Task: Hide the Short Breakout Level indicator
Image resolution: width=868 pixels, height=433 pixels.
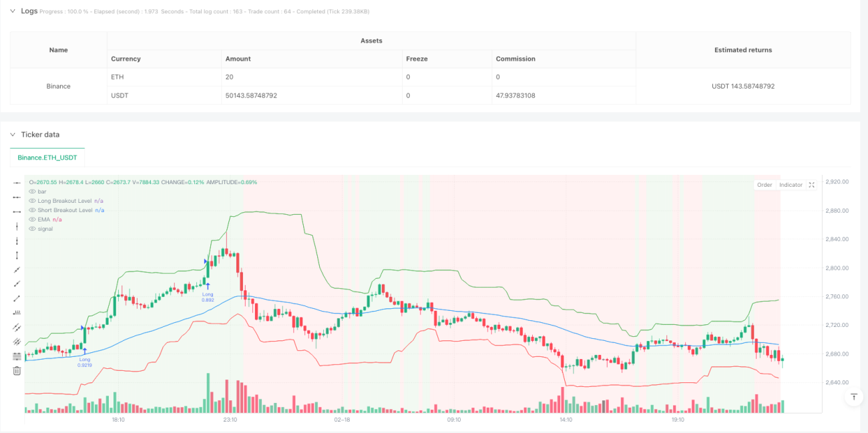Action: (32, 210)
